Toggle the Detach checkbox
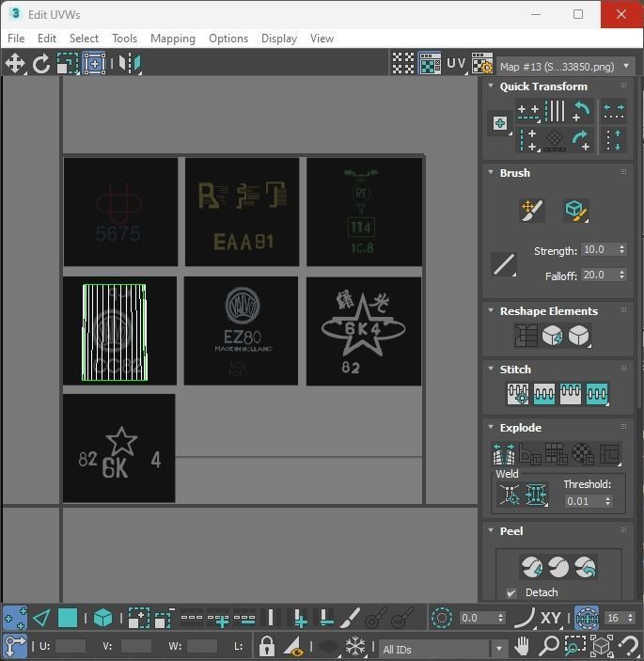This screenshot has width=644, height=661. pos(511,593)
